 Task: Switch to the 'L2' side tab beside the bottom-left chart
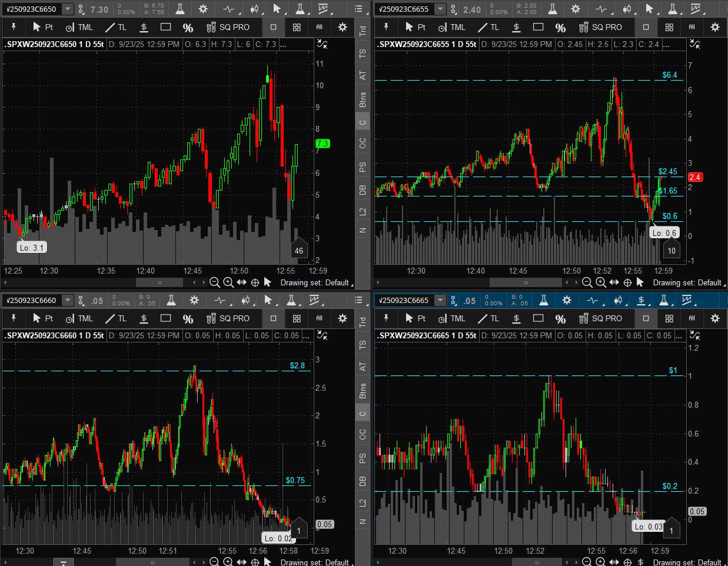(363, 502)
